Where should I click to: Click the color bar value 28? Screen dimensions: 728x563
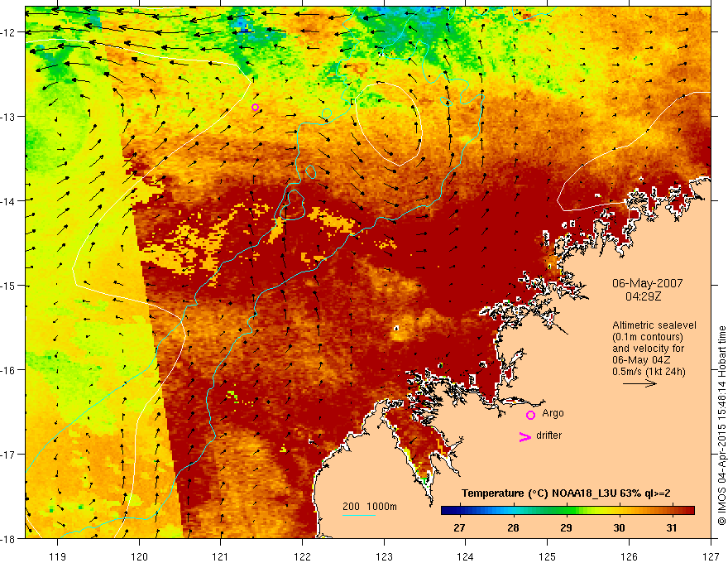(513, 528)
